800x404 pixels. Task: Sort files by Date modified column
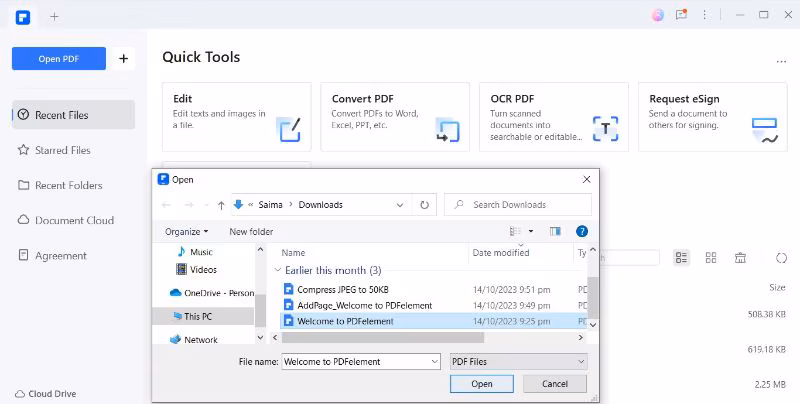(x=501, y=252)
